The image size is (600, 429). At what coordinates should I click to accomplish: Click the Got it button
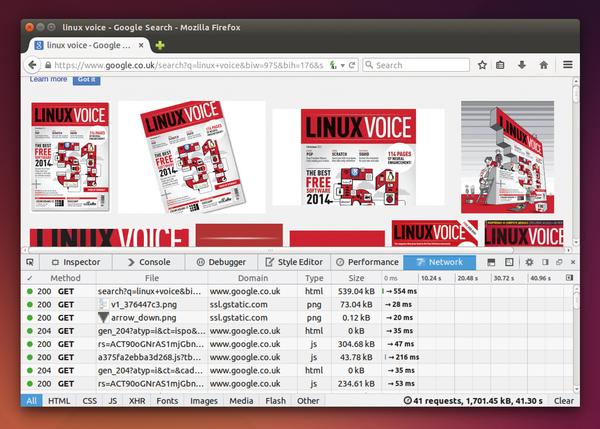[87, 80]
